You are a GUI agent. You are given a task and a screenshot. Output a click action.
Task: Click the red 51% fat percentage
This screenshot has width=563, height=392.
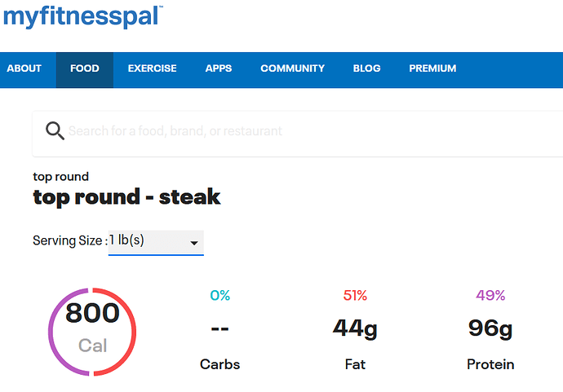tap(355, 296)
